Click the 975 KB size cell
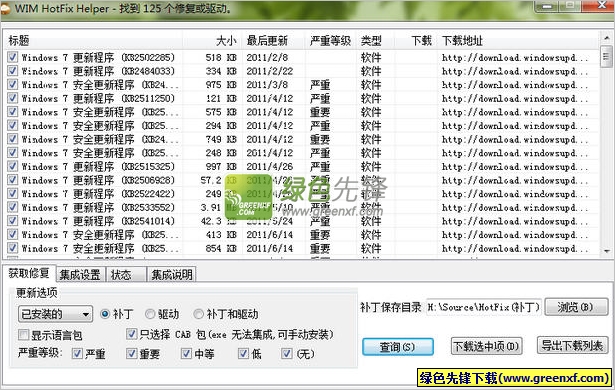Screen dimensions: 615x390 [221, 85]
